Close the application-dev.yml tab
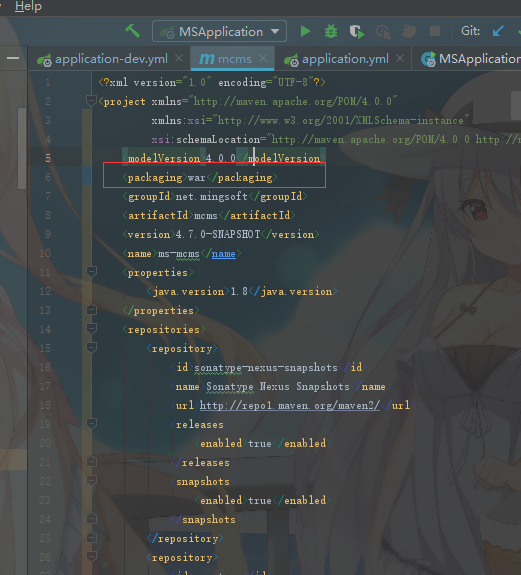The width and height of the screenshot is (521, 575). (179, 58)
